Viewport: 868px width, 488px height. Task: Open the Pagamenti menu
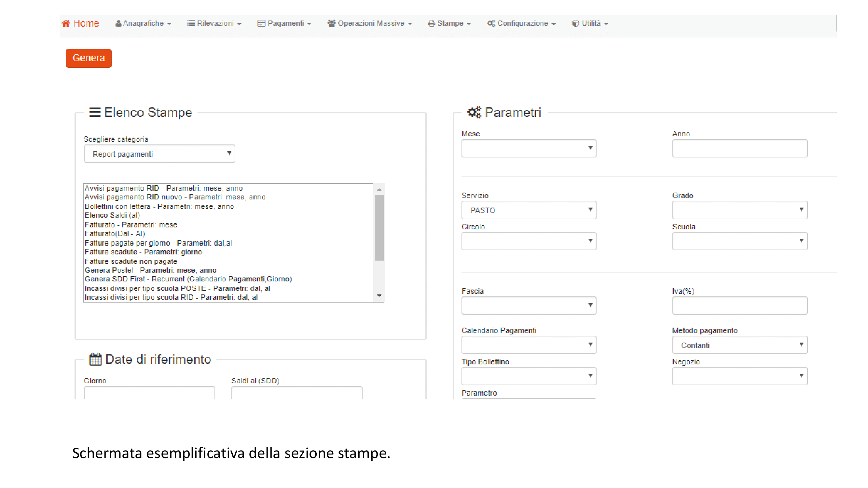click(x=284, y=23)
